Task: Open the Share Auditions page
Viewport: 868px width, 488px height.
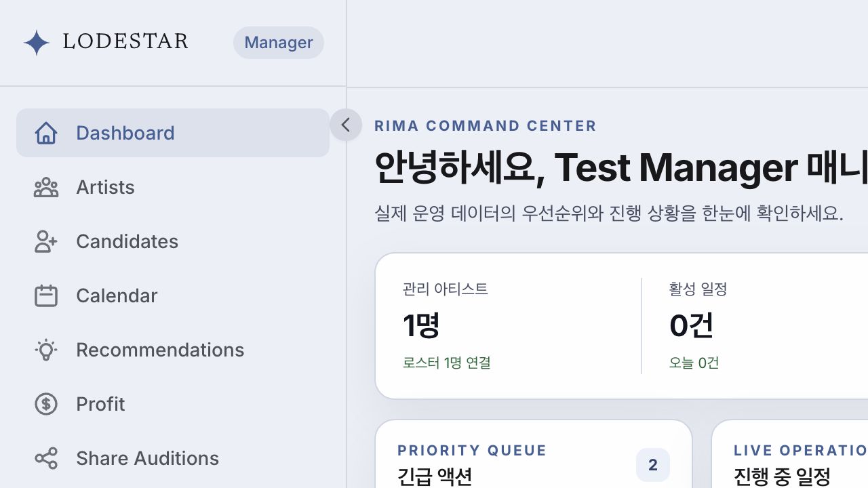Action: pos(173,458)
